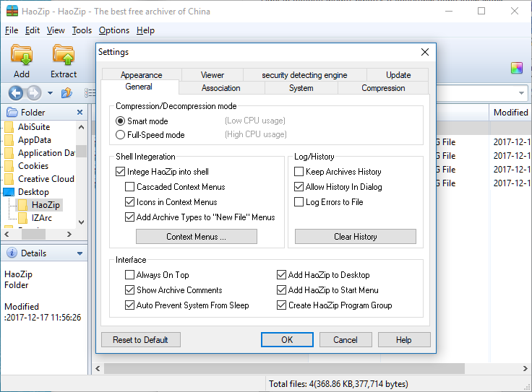Click the view list icon in navigation bar
The height and width of the screenshot is (392, 532).
[90, 93]
